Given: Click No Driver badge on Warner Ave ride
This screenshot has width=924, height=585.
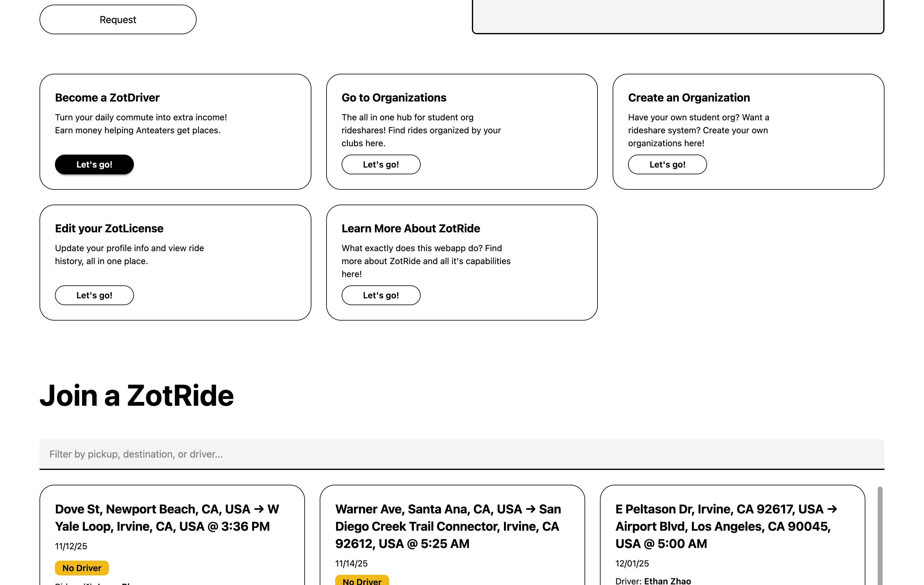Looking at the screenshot, I should point(362,581).
